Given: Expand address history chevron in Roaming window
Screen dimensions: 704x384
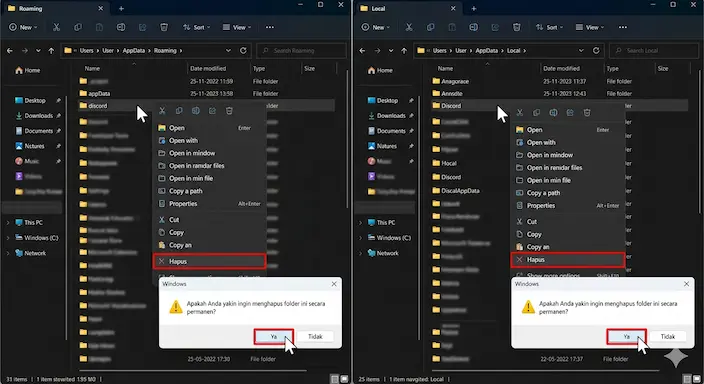Looking at the screenshot, I should pyautogui.click(x=228, y=51).
